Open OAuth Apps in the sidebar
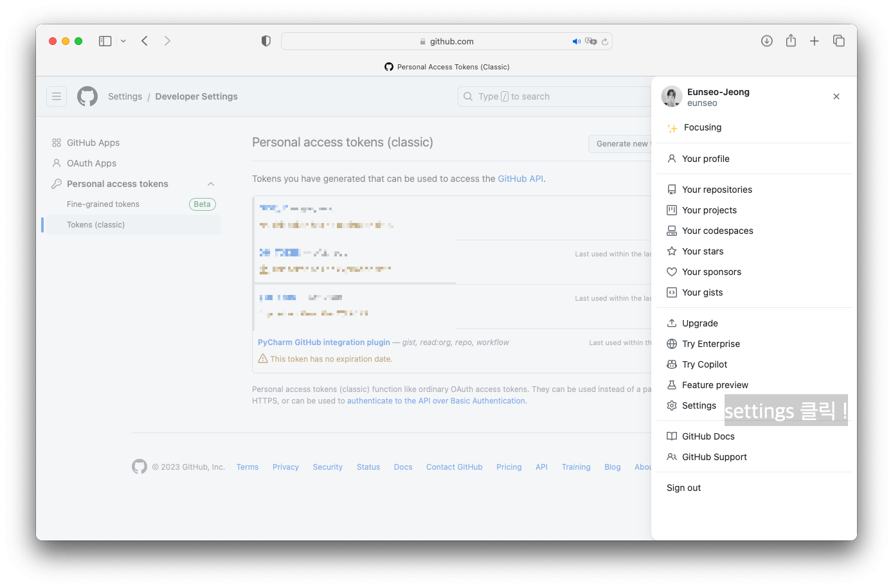This screenshot has height=588, width=893. tap(91, 163)
